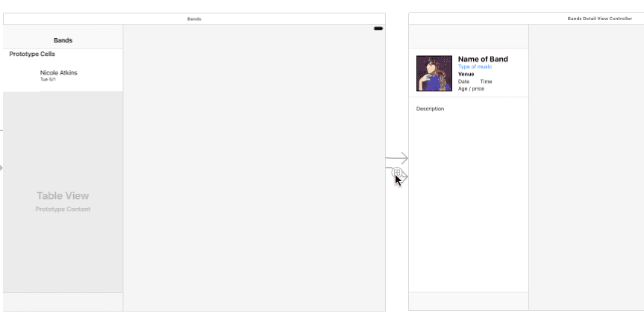Select the Prototype Content placeholder text

[63, 209]
